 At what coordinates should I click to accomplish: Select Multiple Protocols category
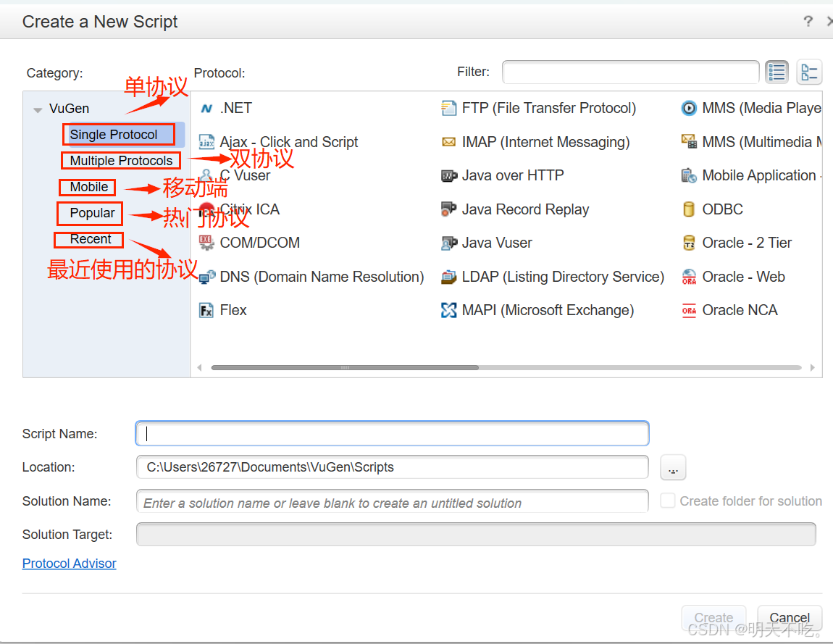(x=121, y=161)
